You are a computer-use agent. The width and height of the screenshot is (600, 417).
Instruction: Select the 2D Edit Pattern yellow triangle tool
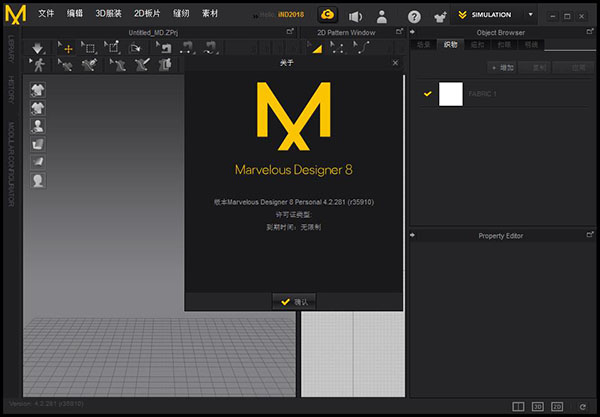pyautogui.click(x=315, y=47)
